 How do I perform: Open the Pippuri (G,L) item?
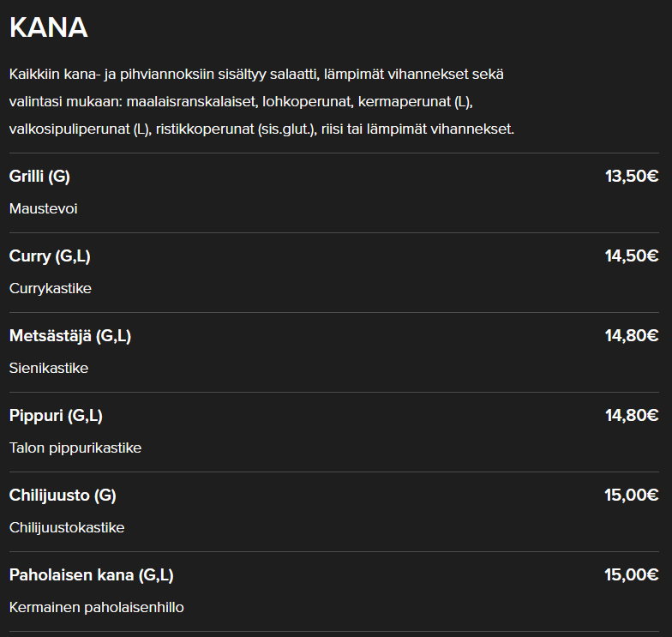pos(56,415)
